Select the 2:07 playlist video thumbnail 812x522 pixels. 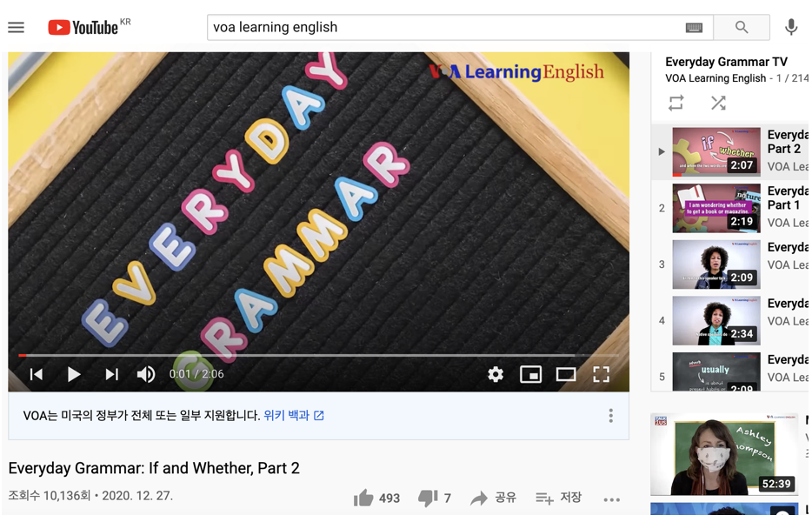click(716, 151)
